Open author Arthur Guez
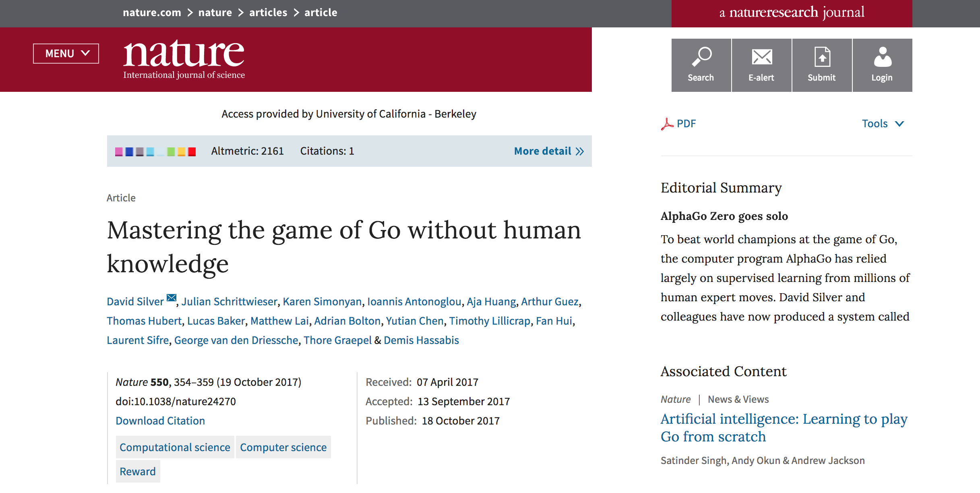 coord(550,302)
